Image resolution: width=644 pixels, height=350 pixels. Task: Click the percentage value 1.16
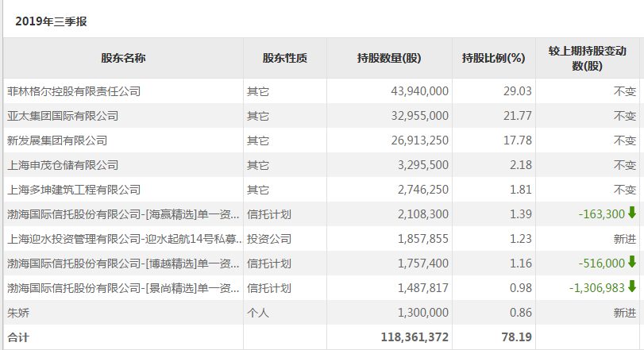pyautogui.click(x=521, y=263)
